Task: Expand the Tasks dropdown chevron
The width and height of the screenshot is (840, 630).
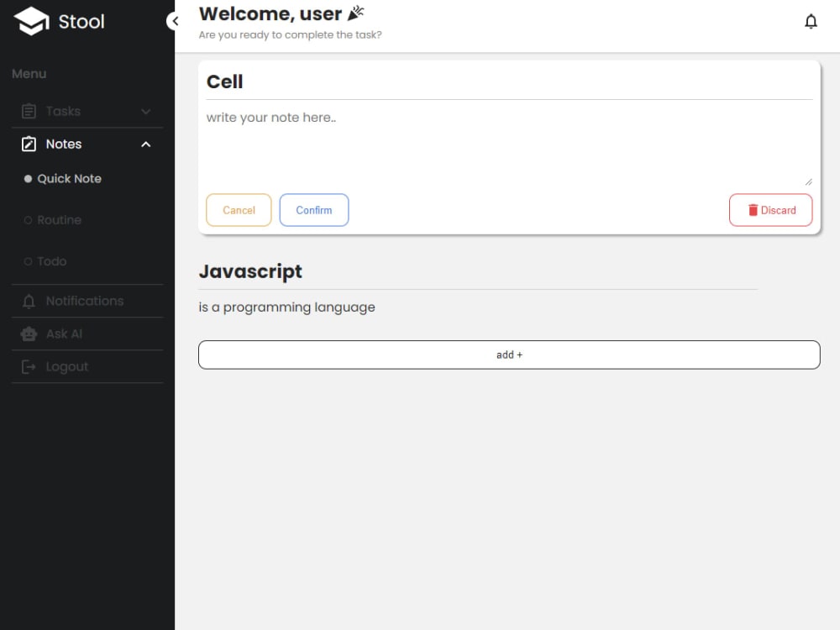Action: [145, 111]
